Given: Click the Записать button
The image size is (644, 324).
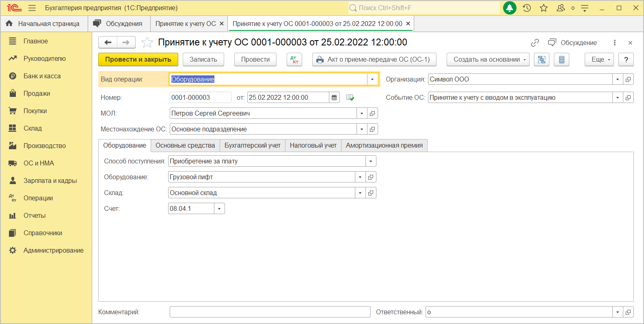Looking at the screenshot, I should 203,60.
